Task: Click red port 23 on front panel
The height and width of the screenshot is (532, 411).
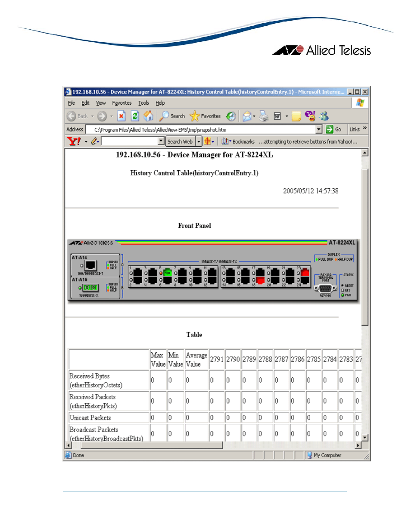Action: pos(305,272)
